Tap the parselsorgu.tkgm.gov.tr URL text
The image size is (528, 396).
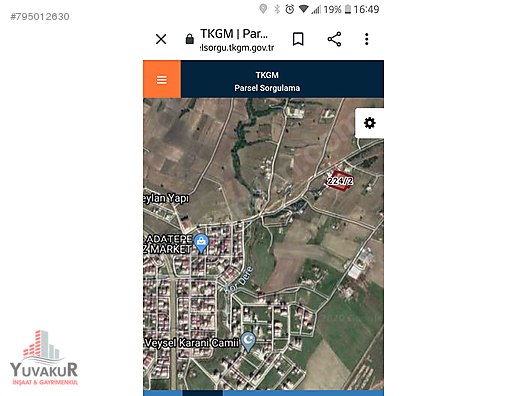point(237,47)
